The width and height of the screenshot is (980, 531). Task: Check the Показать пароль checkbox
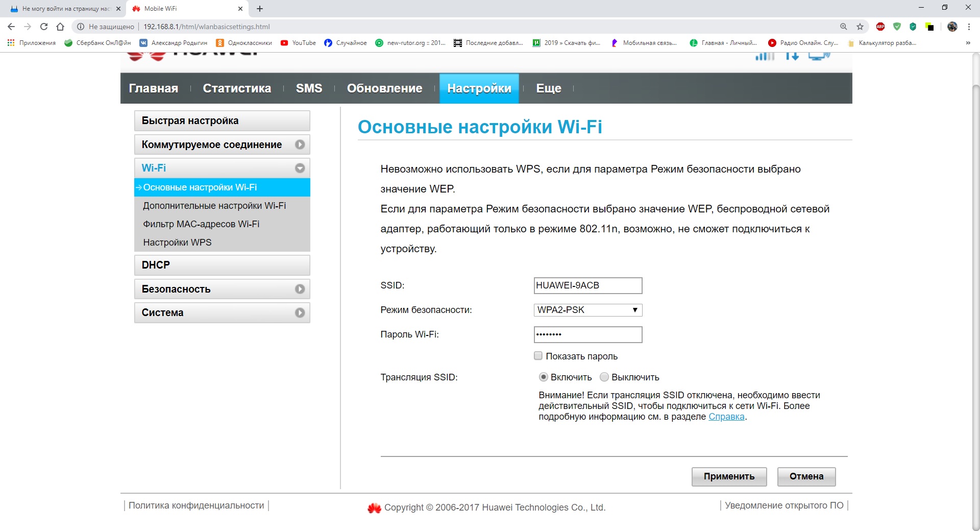[x=538, y=355]
